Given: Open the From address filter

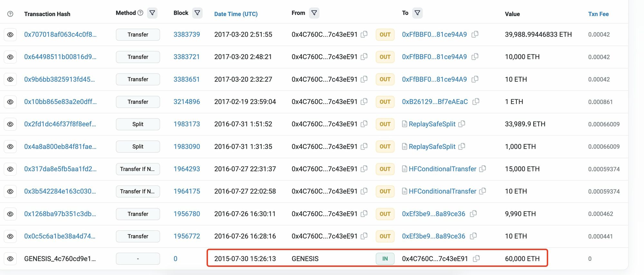Looking at the screenshot, I should [x=314, y=13].
